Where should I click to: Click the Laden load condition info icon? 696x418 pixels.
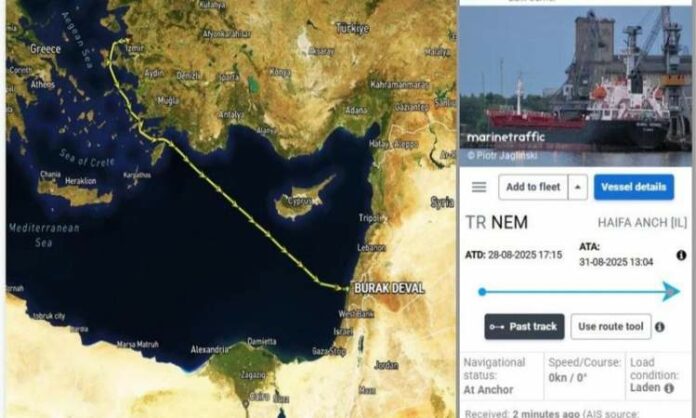tap(668, 388)
